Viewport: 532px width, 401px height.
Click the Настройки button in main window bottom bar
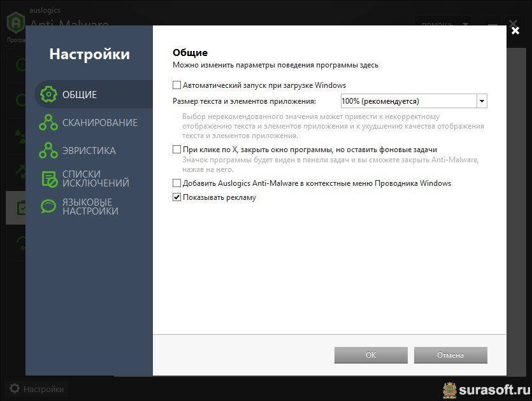tap(37, 388)
